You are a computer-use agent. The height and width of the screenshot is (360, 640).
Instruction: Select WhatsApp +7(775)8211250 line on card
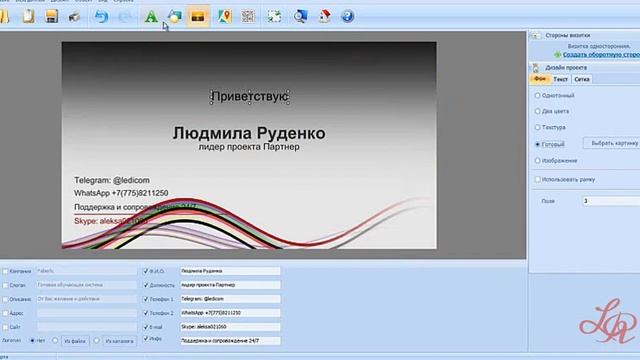click(x=121, y=193)
